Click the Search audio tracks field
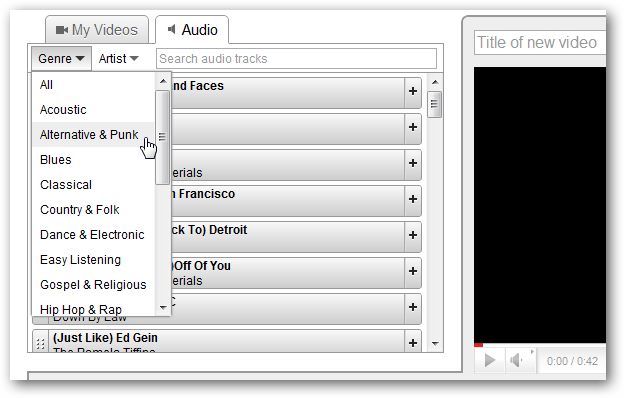Screen dimensions: 624x398 (x=296, y=59)
